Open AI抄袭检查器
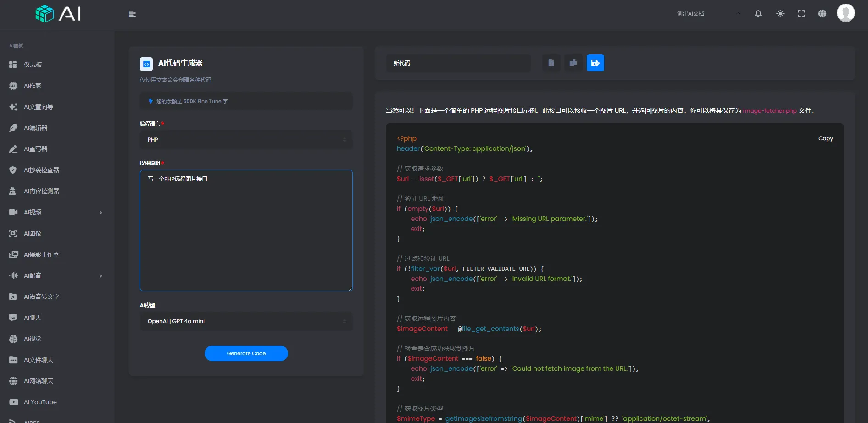 [42, 170]
